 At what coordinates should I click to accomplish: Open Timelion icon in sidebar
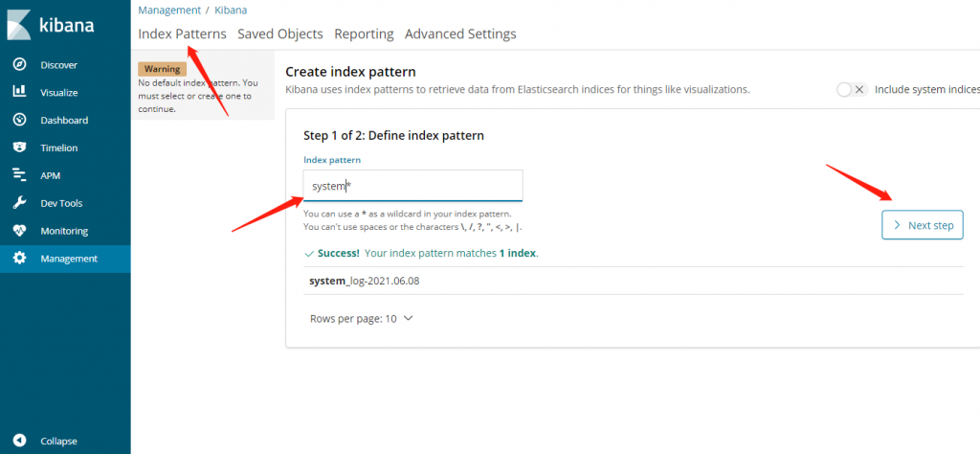pyautogui.click(x=19, y=148)
